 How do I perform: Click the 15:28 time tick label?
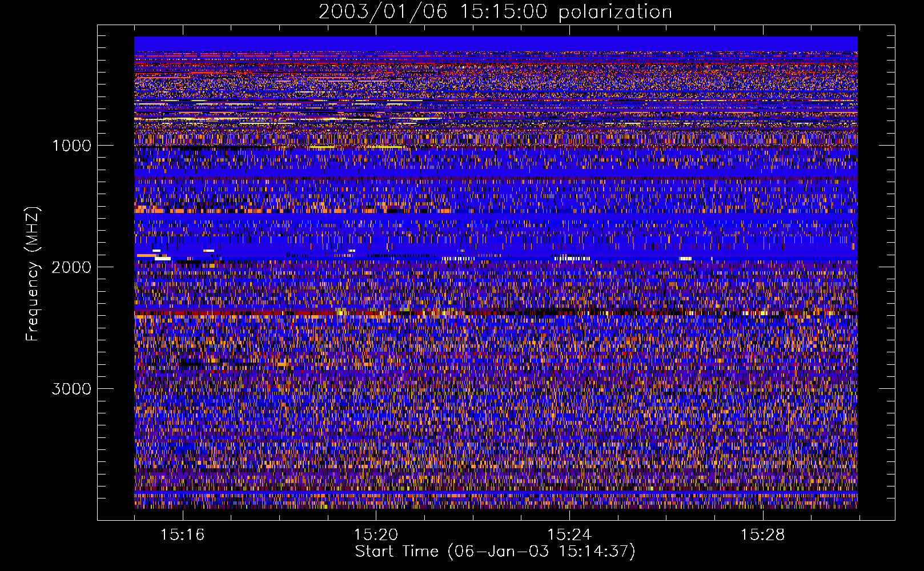pos(763,535)
